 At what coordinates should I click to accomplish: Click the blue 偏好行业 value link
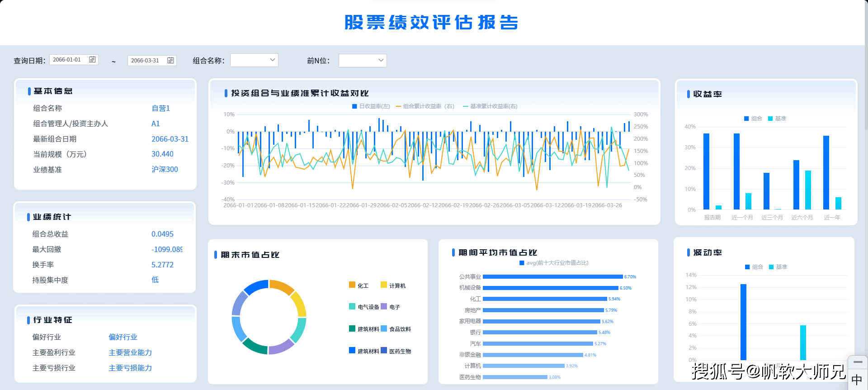pyautogui.click(x=123, y=337)
